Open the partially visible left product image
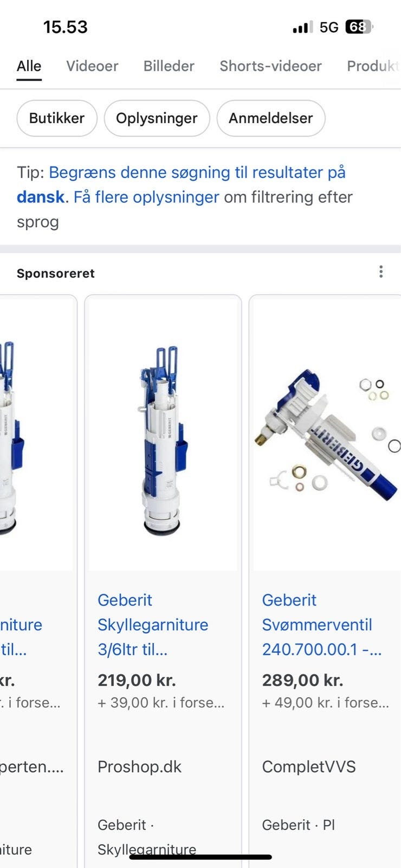The height and width of the screenshot is (868, 401). pyautogui.click(x=36, y=434)
